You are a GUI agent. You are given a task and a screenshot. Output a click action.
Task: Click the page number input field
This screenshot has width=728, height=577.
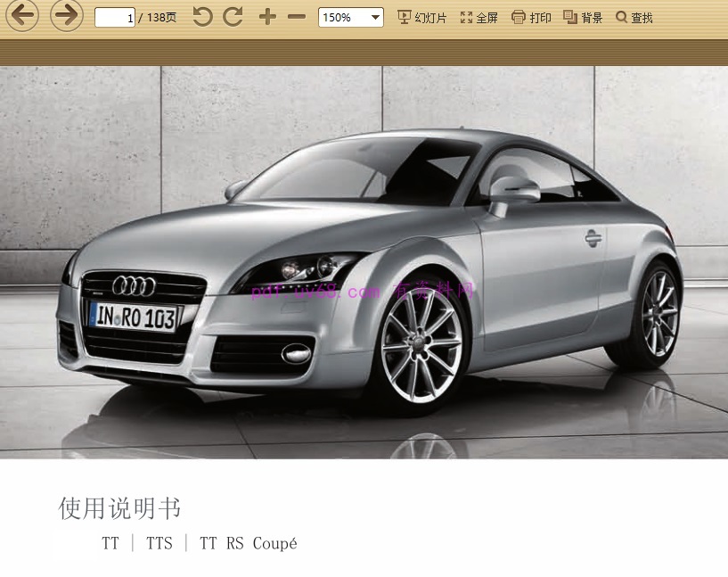click(115, 18)
